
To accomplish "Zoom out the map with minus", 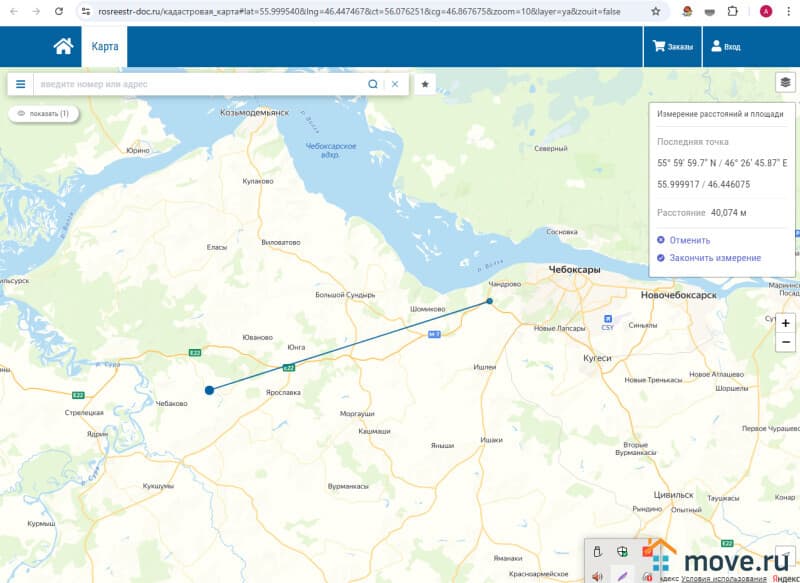I will click(x=785, y=342).
